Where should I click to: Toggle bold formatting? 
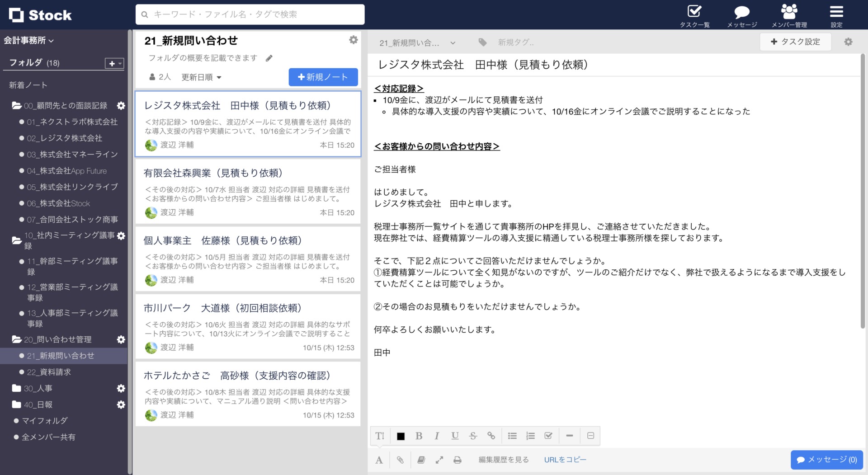coord(419,436)
